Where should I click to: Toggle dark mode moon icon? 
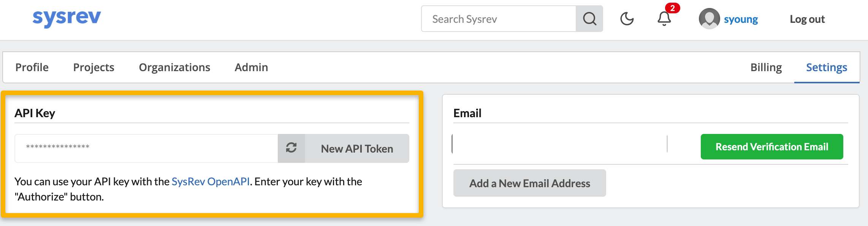pos(627,19)
